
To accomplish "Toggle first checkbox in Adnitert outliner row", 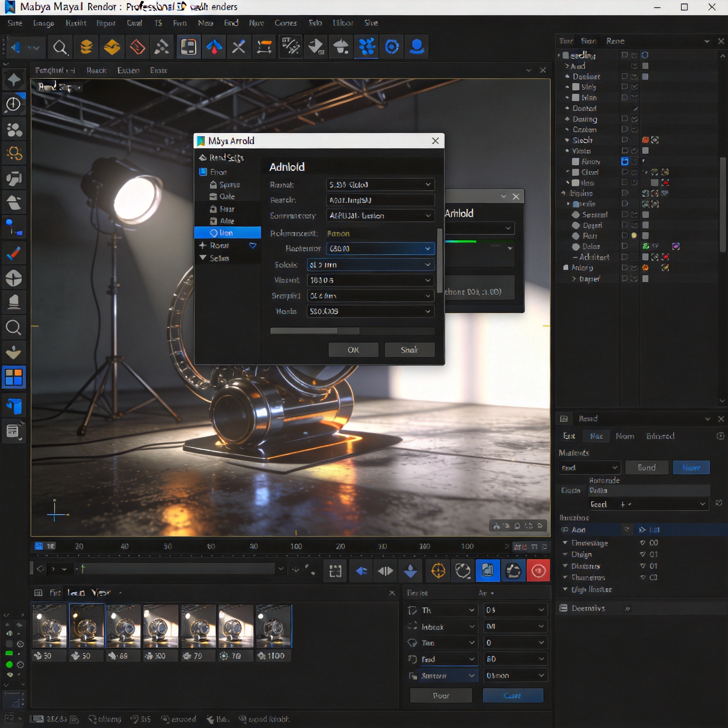I will pyautogui.click(x=624, y=257).
